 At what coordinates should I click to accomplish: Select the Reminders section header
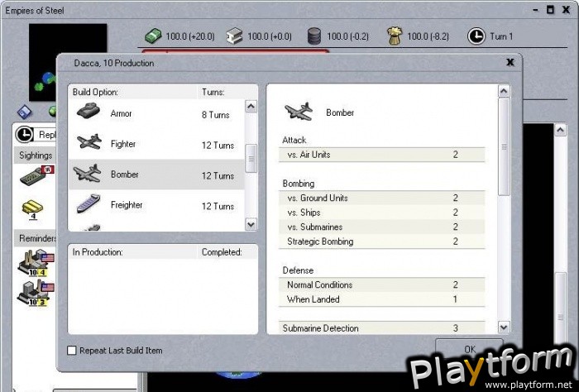click(x=36, y=238)
